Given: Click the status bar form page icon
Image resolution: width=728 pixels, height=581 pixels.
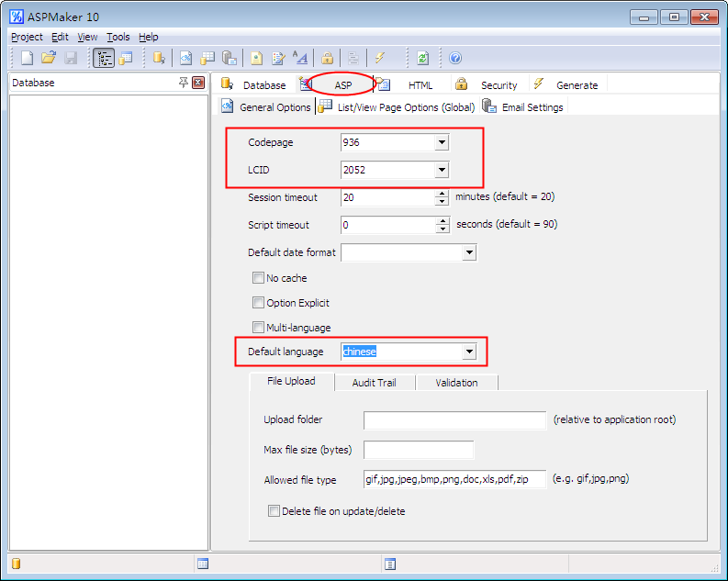Looking at the screenshot, I should click(390, 564).
